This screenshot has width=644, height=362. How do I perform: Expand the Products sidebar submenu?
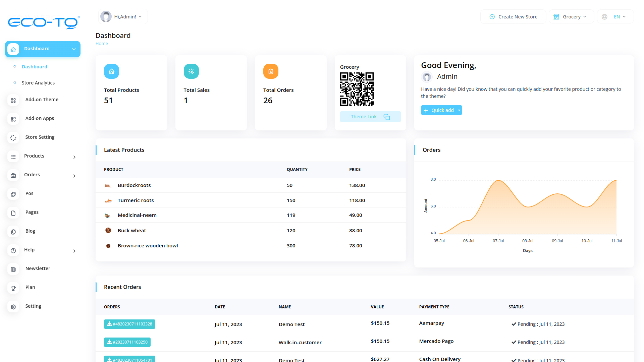coord(74,157)
